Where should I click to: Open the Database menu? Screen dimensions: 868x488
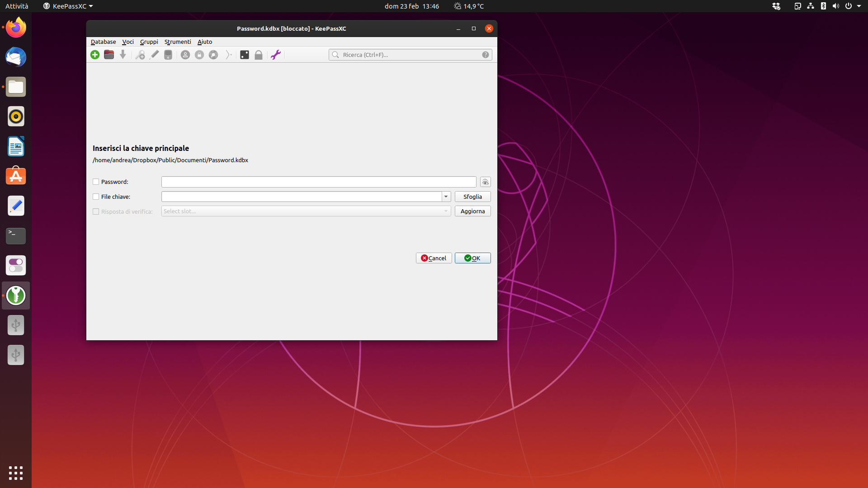coord(103,42)
